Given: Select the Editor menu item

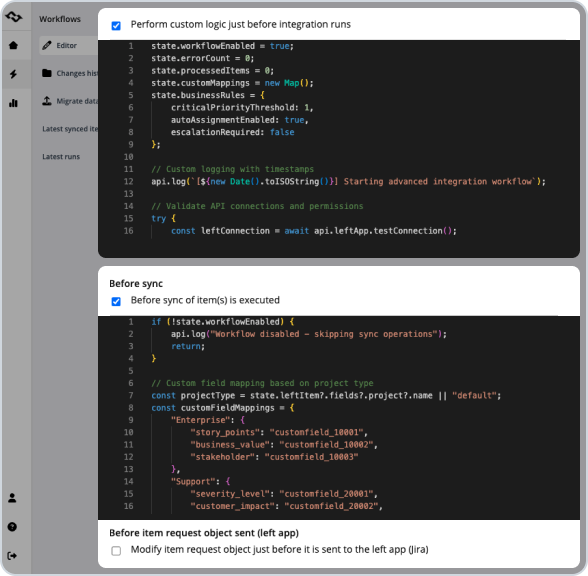Looking at the screenshot, I should point(69,45).
